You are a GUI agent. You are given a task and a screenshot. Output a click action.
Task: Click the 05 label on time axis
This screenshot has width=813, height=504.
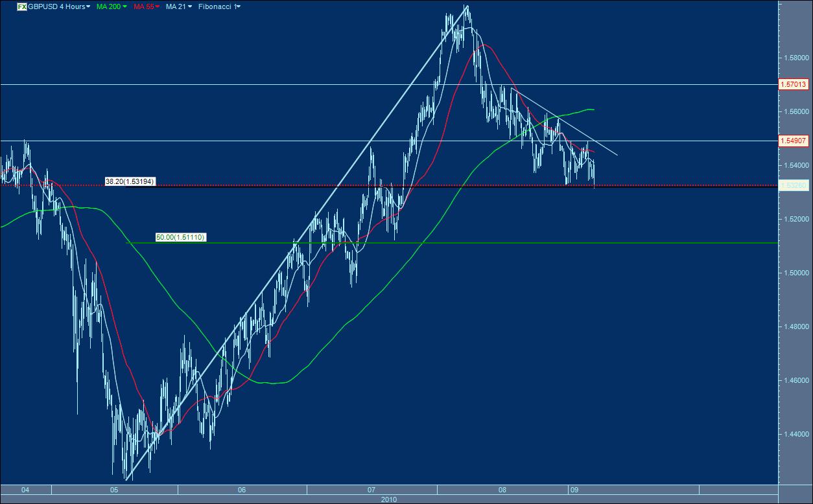113,490
